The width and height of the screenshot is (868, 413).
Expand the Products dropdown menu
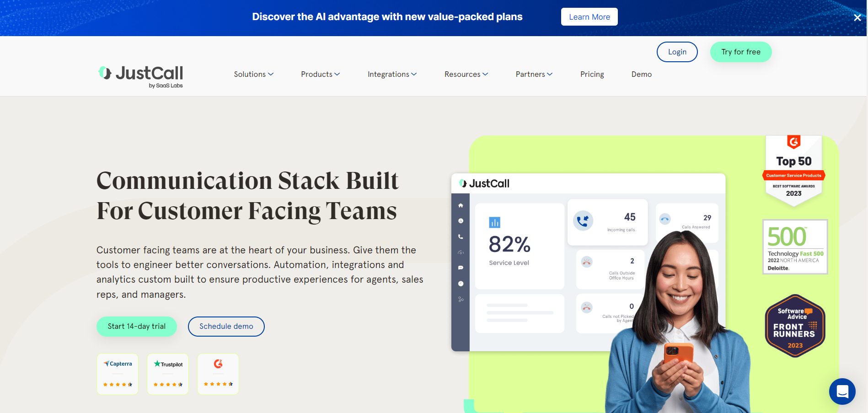320,74
